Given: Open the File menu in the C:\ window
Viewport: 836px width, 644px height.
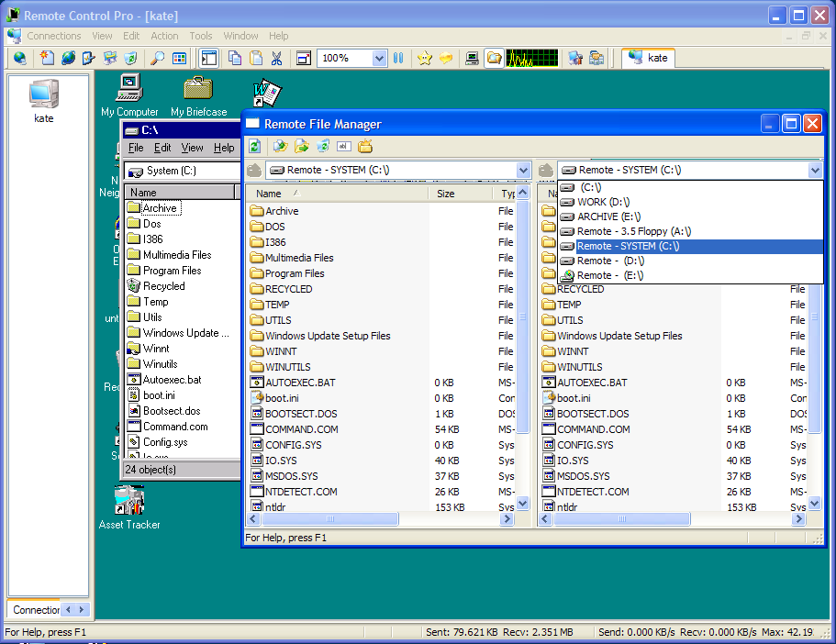Looking at the screenshot, I should point(136,148).
